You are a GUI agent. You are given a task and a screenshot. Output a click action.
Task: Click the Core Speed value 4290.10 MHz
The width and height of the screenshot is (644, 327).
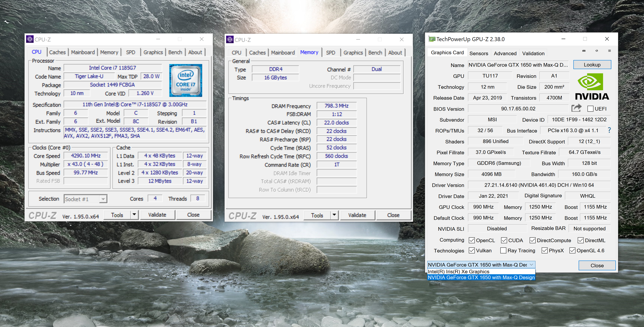click(x=85, y=156)
